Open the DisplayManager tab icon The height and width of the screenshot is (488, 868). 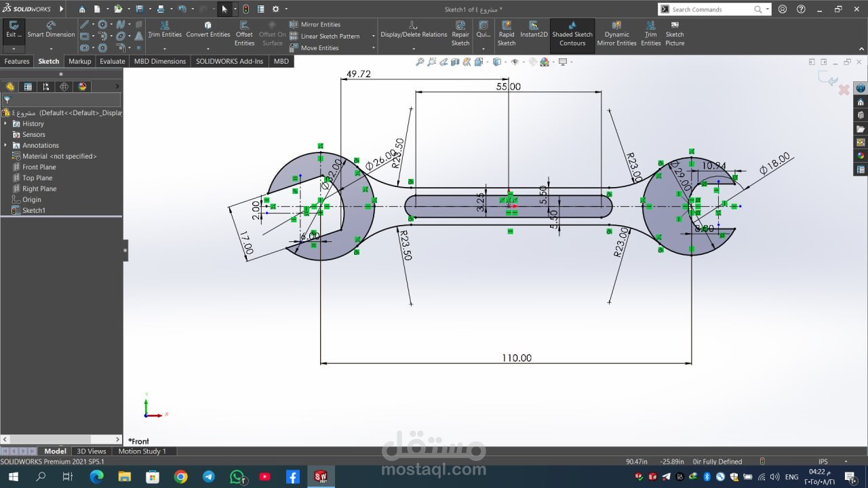click(x=83, y=87)
